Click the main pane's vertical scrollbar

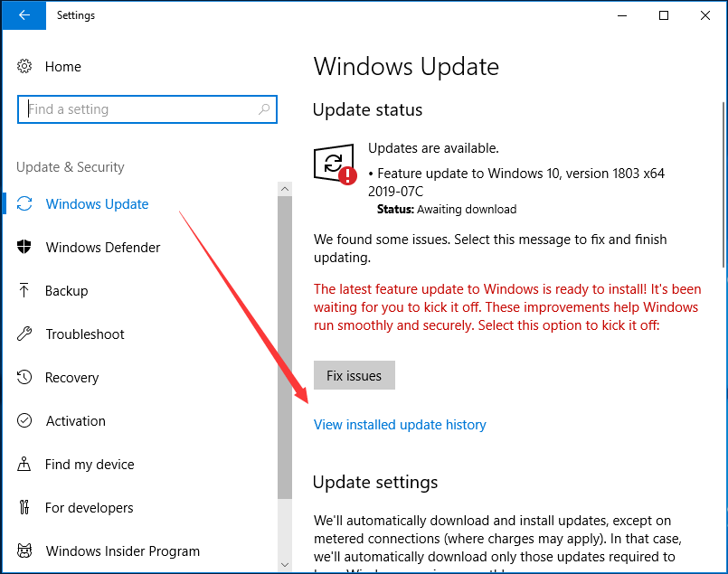723,184
